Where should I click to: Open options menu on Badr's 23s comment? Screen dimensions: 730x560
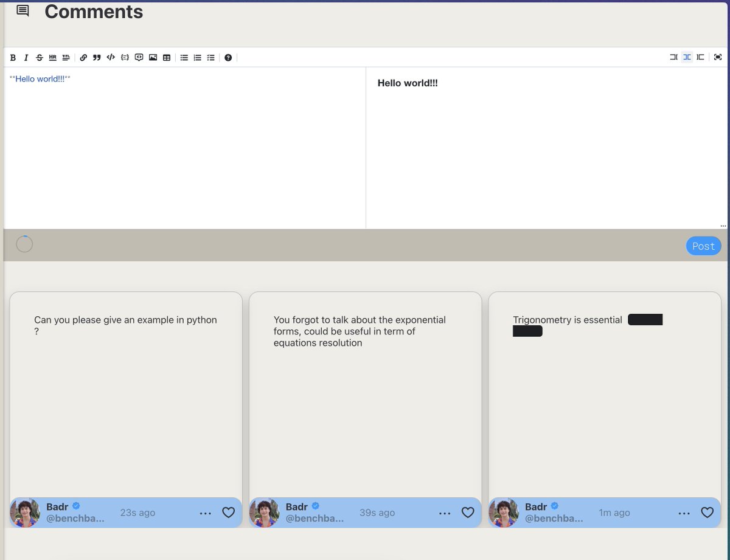pyautogui.click(x=206, y=513)
